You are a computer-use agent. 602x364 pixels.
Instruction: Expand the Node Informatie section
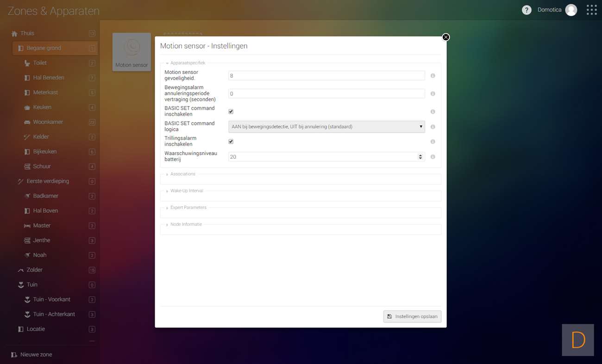184,224
